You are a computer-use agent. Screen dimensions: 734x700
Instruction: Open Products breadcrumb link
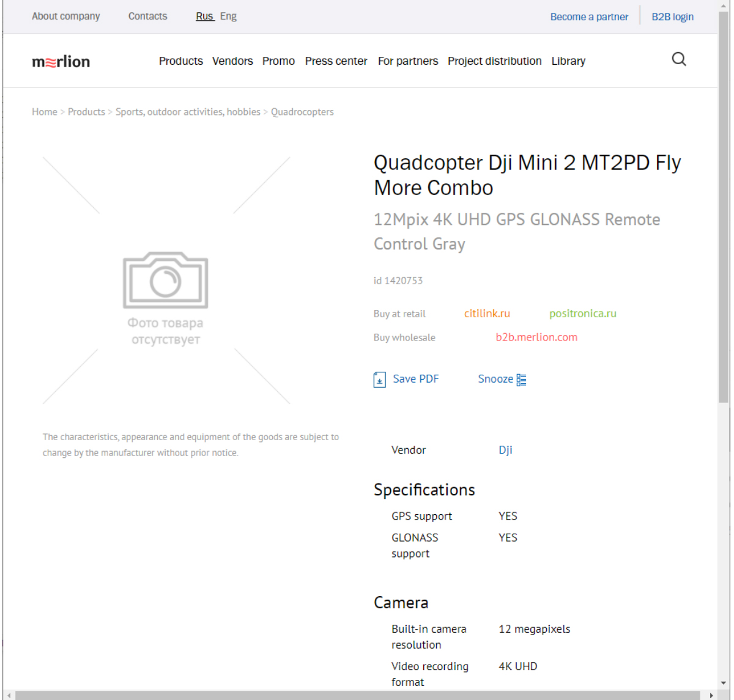pyautogui.click(x=86, y=112)
